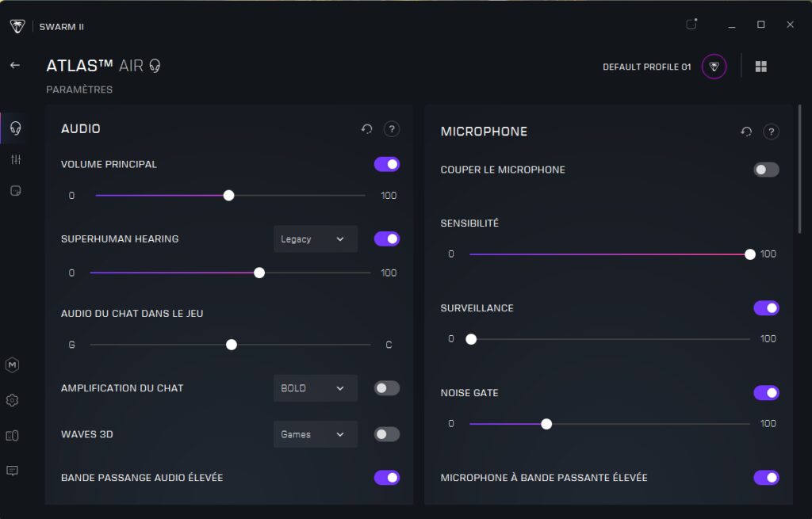Open the Games dropdown for Waves 3D
The image size is (812, 519).
coord(315,434)
